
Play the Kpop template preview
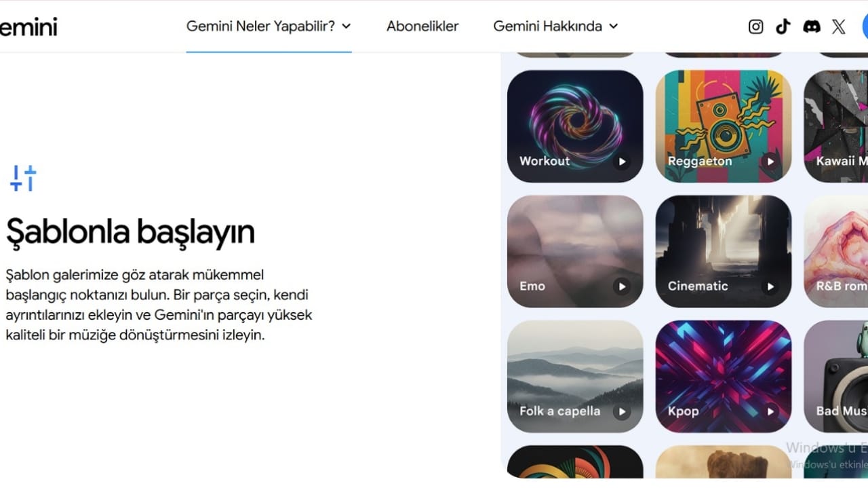[770, 411]
